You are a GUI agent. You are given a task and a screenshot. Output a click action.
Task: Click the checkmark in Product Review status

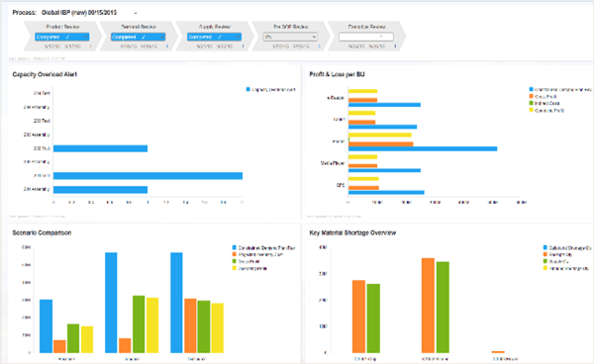click(x=67, y=37)
